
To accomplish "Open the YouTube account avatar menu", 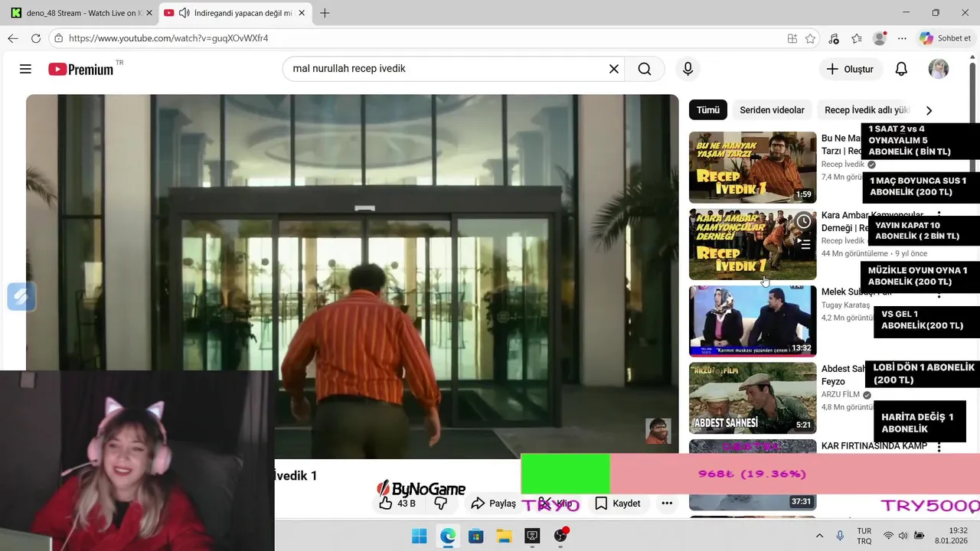I will [939, 69].
